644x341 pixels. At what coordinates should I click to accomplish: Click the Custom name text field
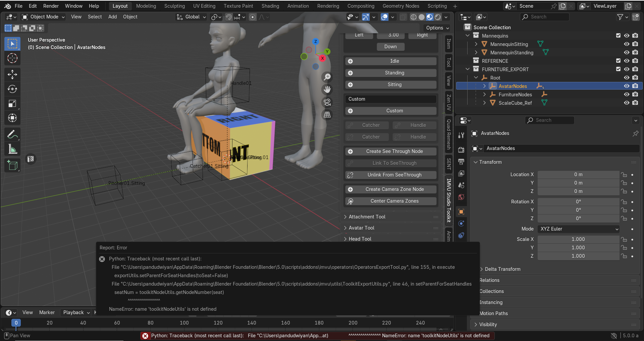pos(391,99)
